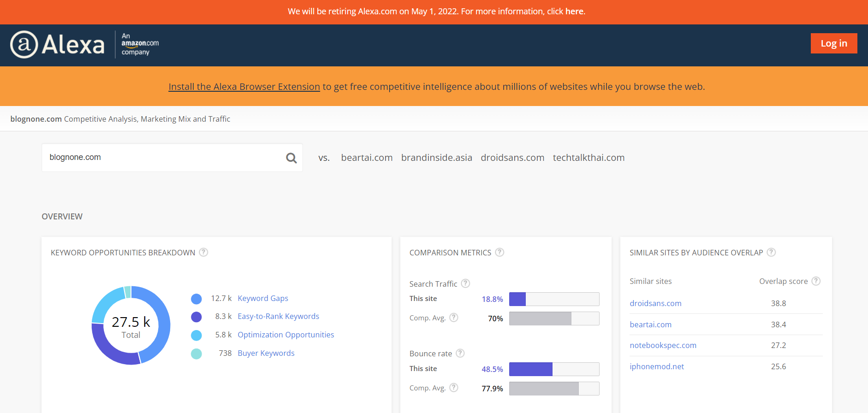Screen dimensions: 868x413
Task: Open Optimization Opportunities link
Action: click(x=285, y=335)
